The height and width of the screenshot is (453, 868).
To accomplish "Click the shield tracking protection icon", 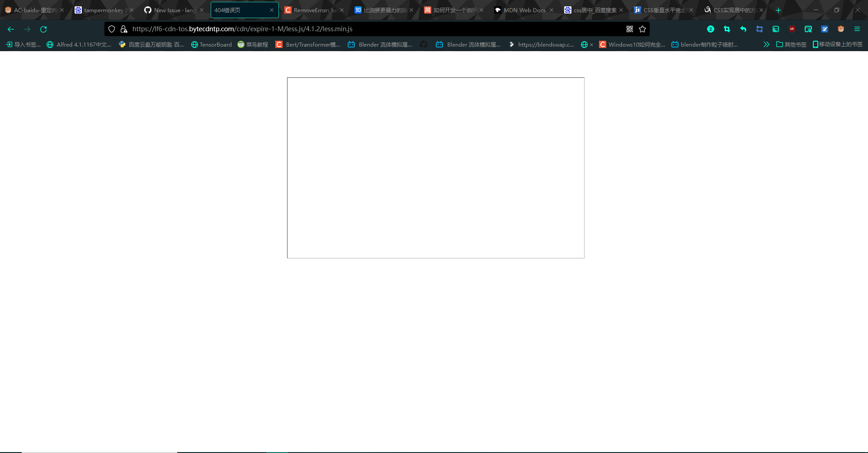I will (x=112, y=29).
